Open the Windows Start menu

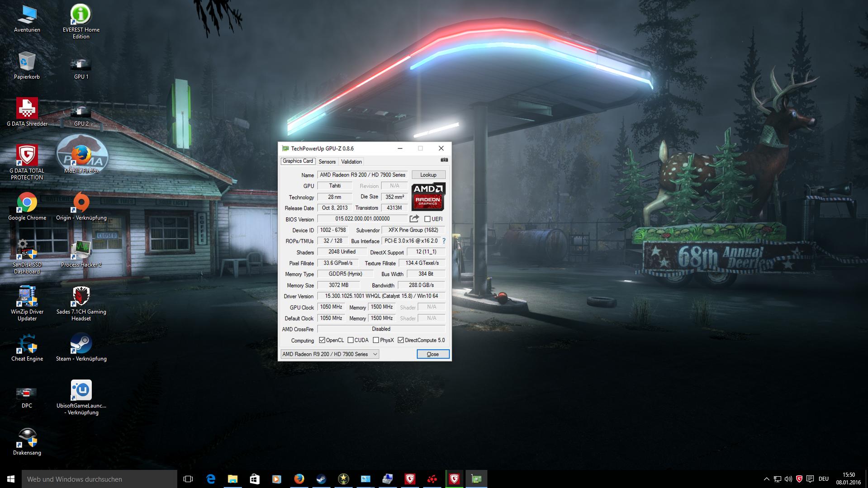point(11,479)
